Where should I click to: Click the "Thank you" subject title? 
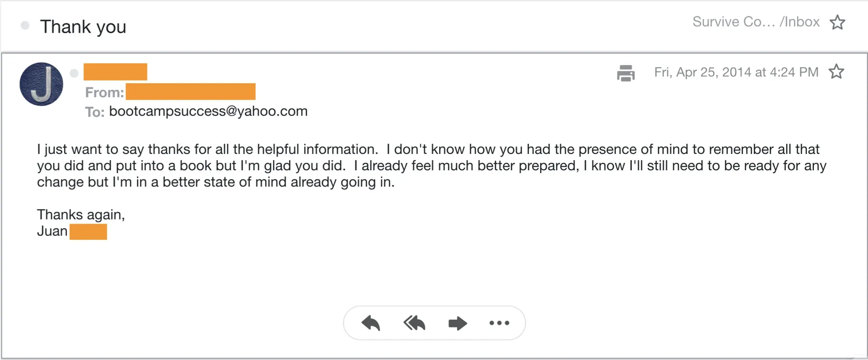(x=83, y=27)
